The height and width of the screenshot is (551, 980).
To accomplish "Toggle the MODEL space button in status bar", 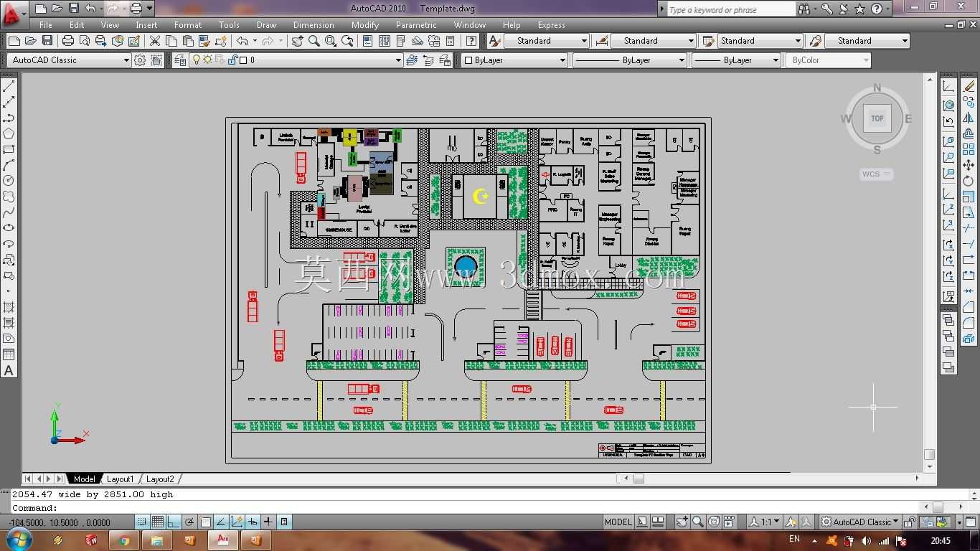I will tap(618, 522).
